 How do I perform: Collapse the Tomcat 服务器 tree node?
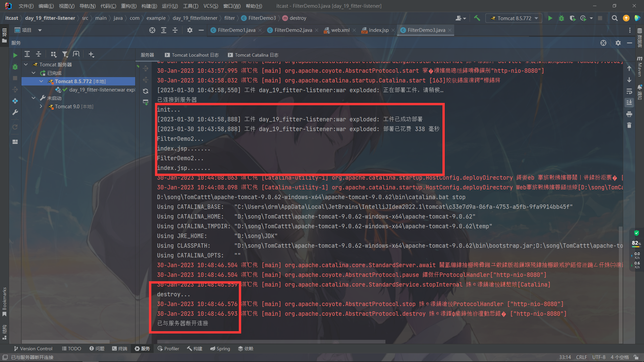tap(26, 64)
